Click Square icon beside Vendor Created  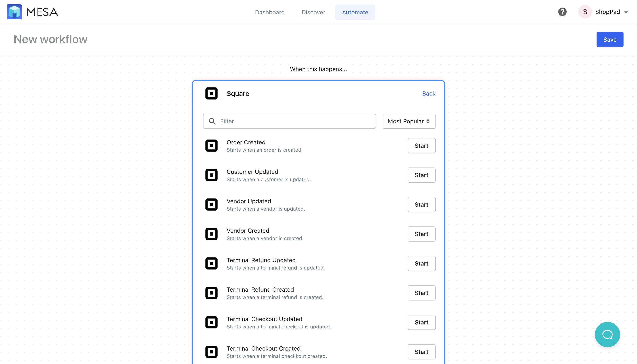pyautogui.click(x=211, y=234)
